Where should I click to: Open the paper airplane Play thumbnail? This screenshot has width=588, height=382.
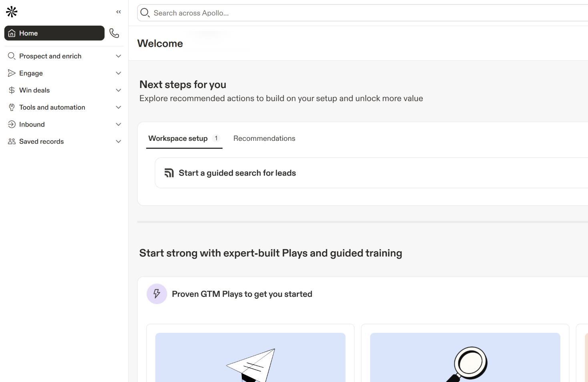[250, 357]
